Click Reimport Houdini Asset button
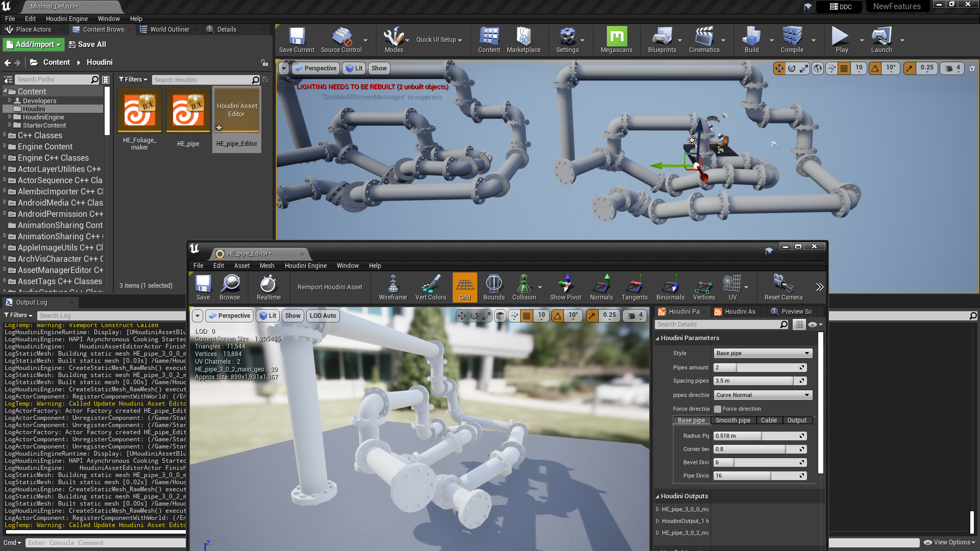 click(x=330, y=287)
